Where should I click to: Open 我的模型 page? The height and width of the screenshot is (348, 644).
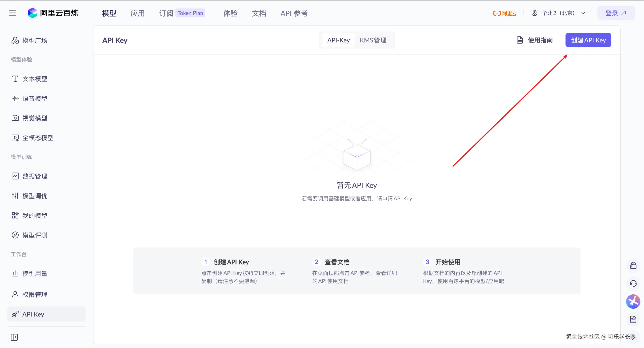(x=35, y=216)
